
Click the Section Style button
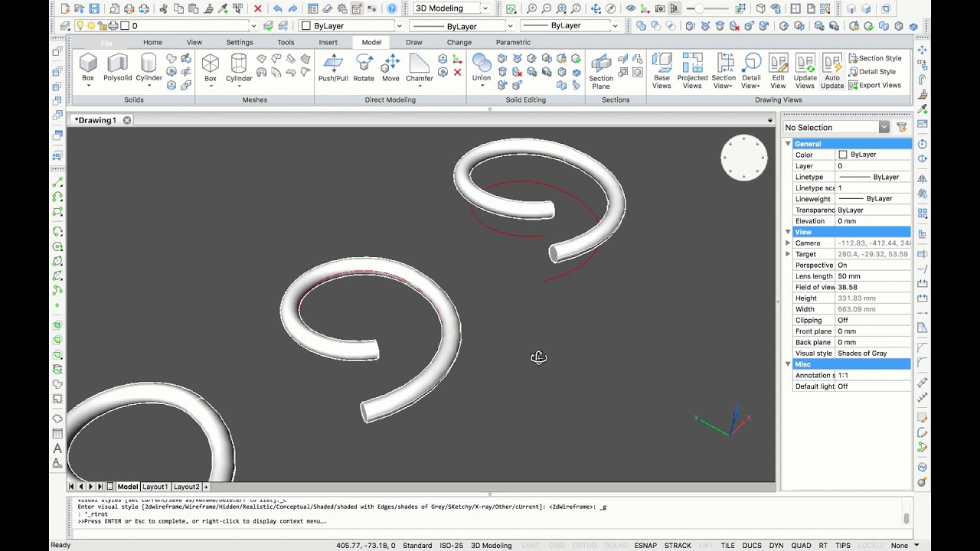click(875, 58)
